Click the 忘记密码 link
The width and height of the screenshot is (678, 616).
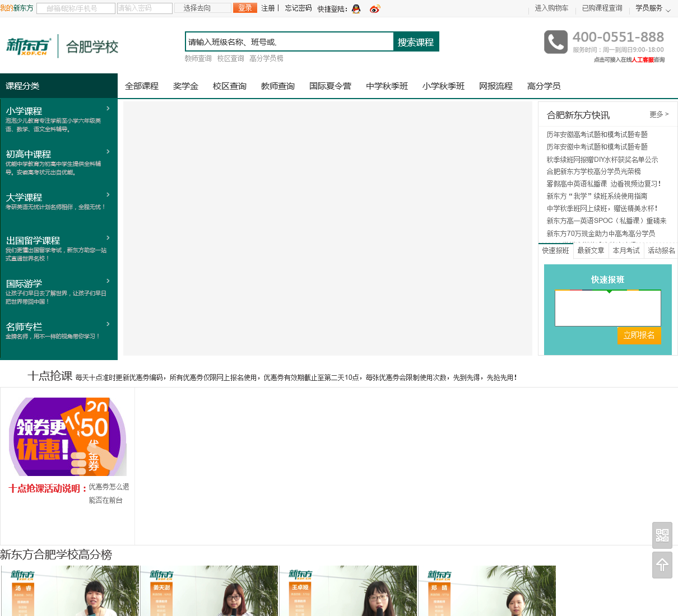298,8
